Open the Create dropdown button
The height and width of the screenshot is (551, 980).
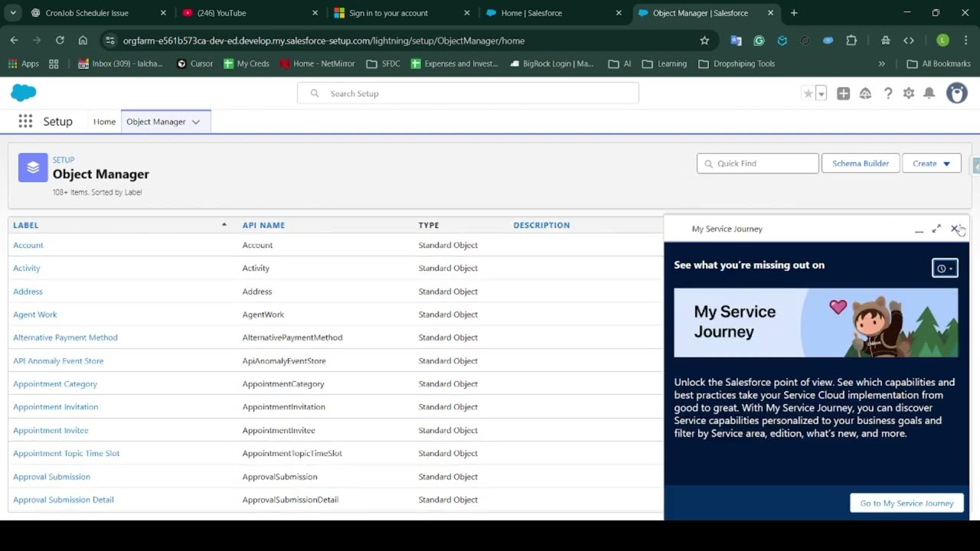931,163
